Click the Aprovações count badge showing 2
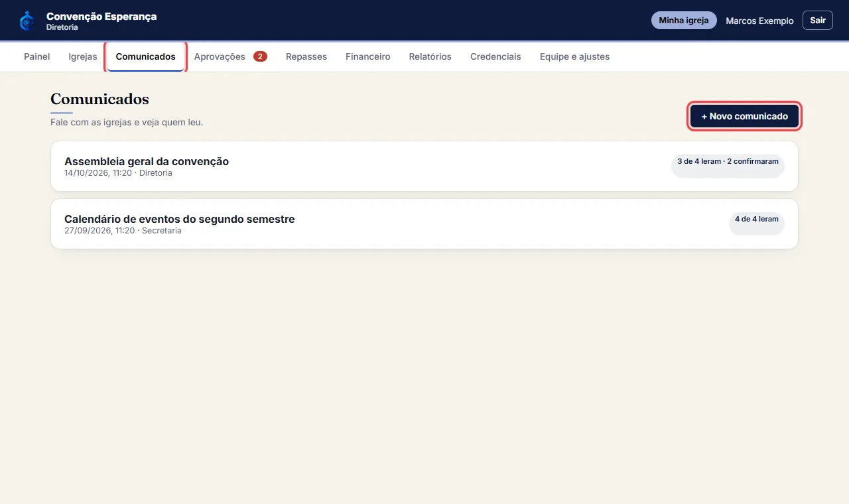The image size is (849, 504). pos(260,56)
